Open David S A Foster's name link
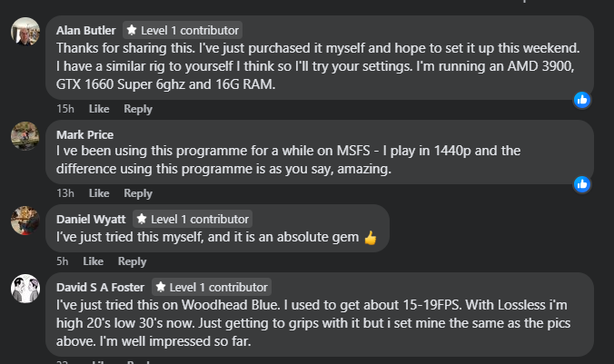The image size is (614, 364). pos(101,287)
